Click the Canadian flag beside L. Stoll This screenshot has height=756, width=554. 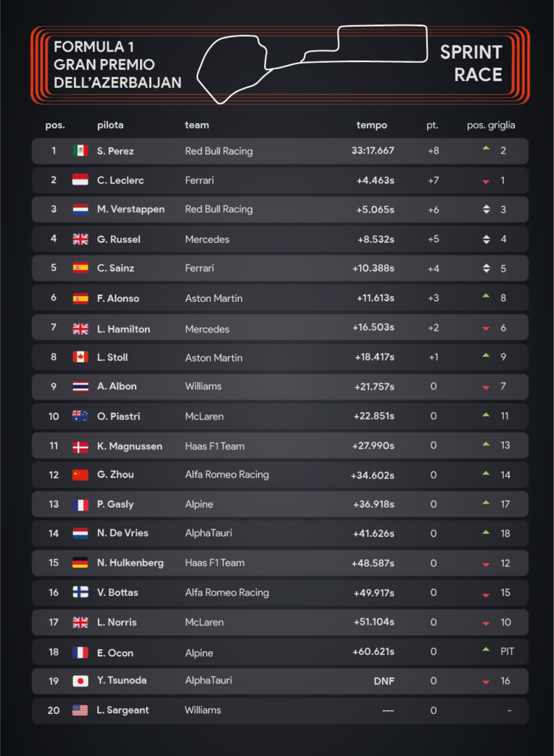80,357
